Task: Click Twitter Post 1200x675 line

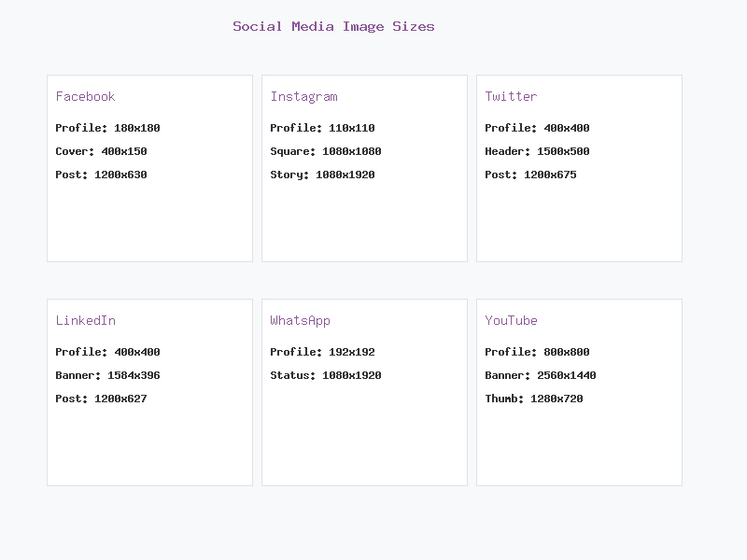Action: click(530, 175)
